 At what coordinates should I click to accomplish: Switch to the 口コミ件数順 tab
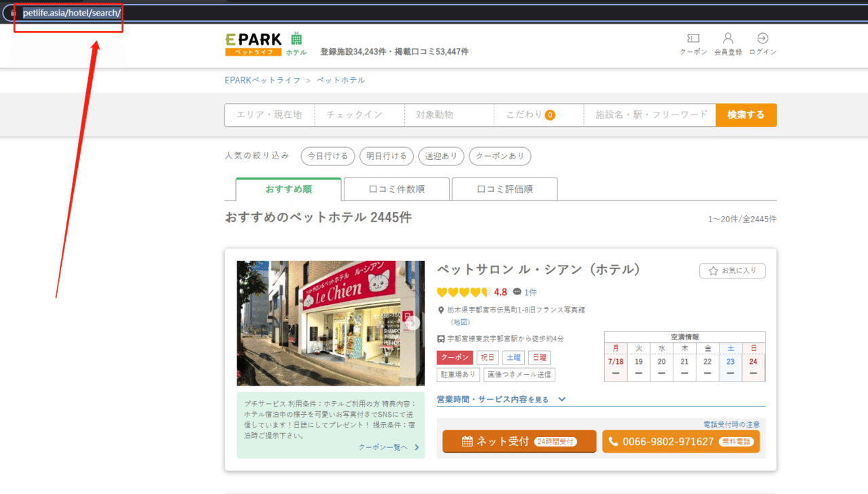[396, 188]
